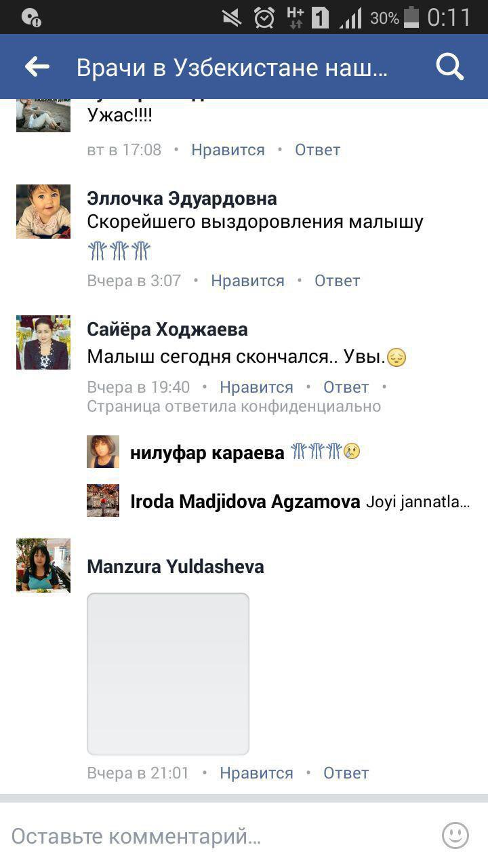This screenshot has height=868, width=488.
Task: Like Сайёра Ходжаева's comment
Action: (256, 387)
